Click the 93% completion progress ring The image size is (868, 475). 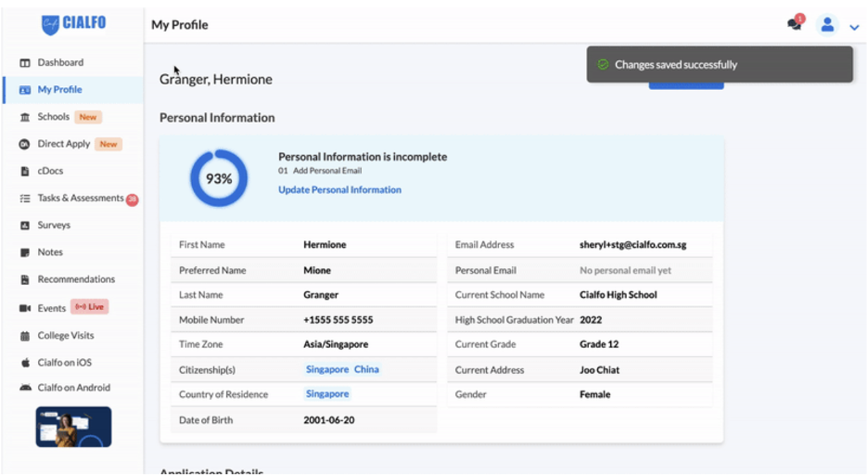pyautogui.click(x=219, y=178)
